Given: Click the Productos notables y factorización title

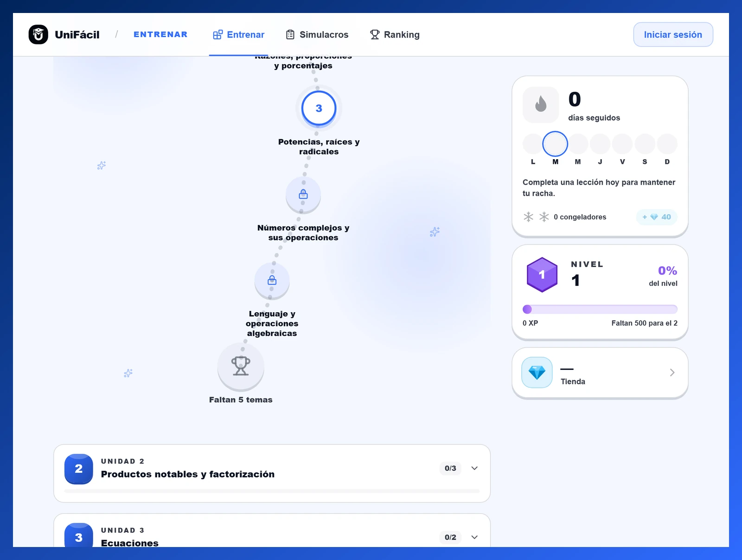Looking at the screenshot, I should click(x=188, y=474).
